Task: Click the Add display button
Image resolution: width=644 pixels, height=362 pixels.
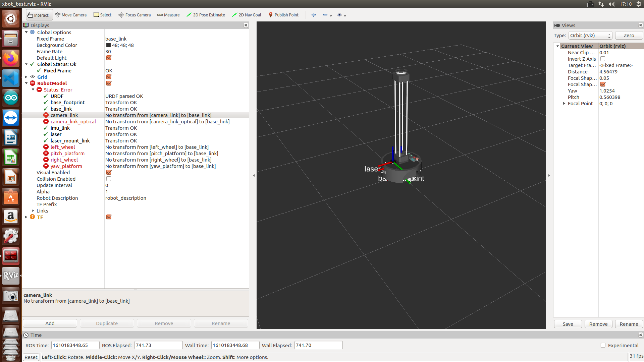Action: (x=50, y=323)
